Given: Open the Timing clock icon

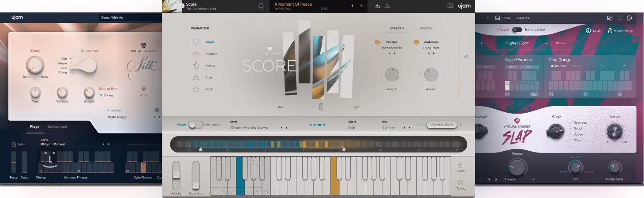Looking at the screenshot, I should (461, 183).
